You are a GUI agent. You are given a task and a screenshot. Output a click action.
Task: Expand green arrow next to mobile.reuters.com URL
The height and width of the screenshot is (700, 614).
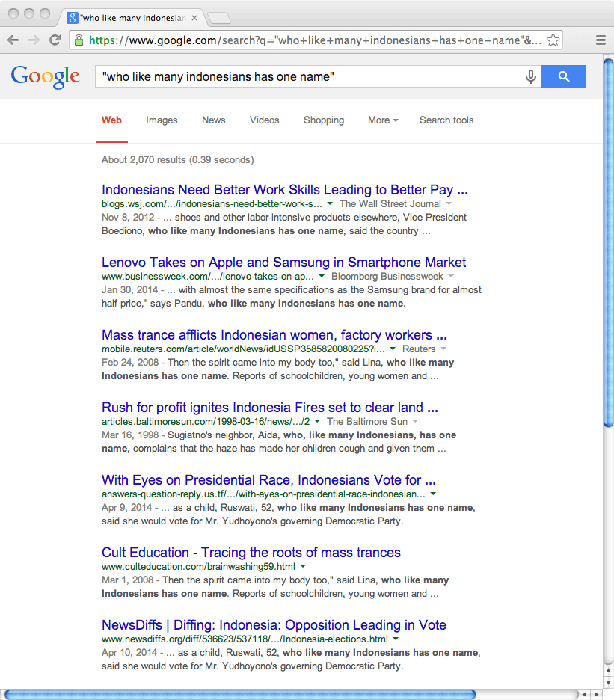pos(393,349)
